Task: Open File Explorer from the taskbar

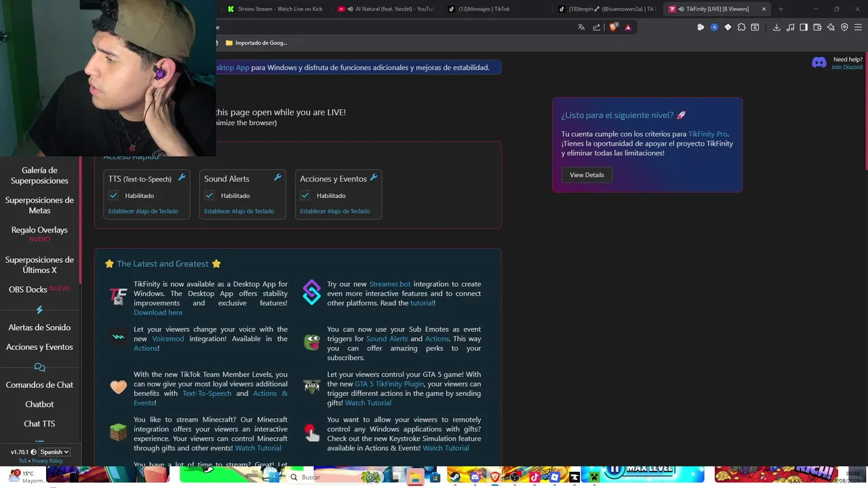Action: point(415,477)
